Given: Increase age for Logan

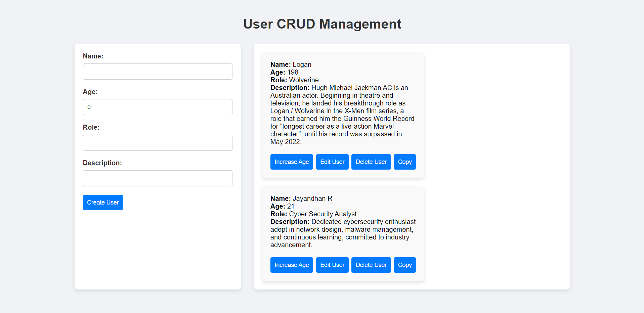Looking at the screenshot, I should tap(292, 162).
